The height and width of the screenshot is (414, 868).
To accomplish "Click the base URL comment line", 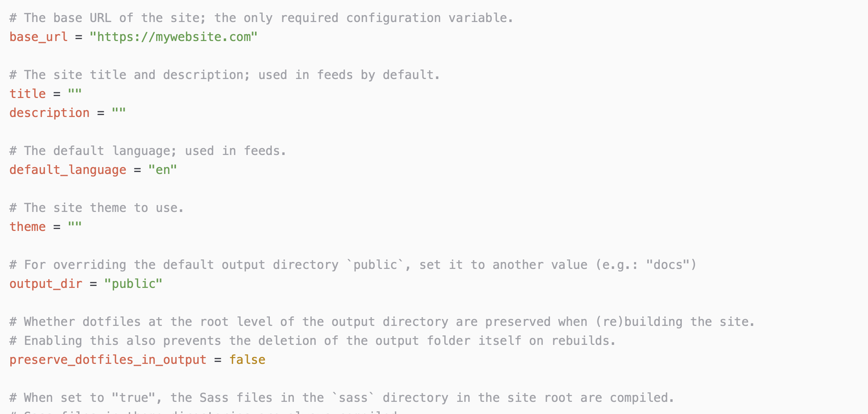I will click(x=261, y=18).
